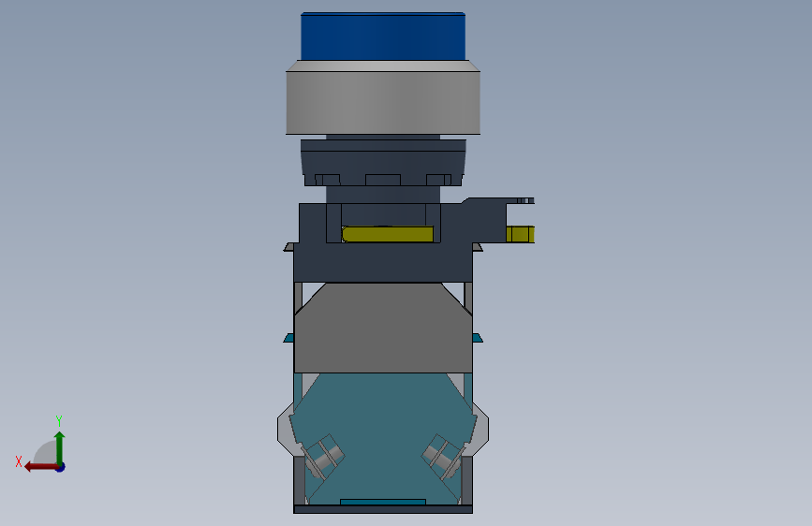Click the right angled screw terminal

[x=442, y=456]
